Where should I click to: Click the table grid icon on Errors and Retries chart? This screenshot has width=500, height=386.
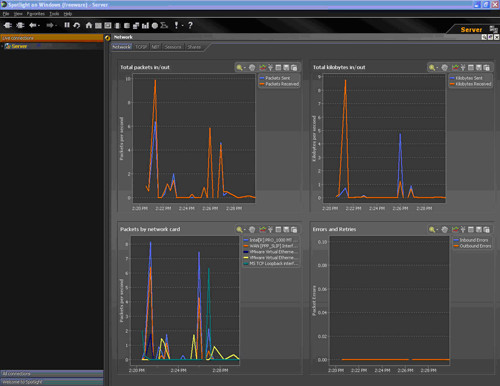[471, 230]
